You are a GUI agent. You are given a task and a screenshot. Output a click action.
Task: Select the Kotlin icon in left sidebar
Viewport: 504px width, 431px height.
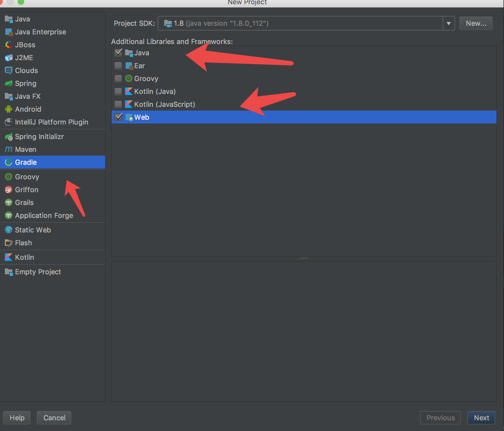[x=9, y=257]
